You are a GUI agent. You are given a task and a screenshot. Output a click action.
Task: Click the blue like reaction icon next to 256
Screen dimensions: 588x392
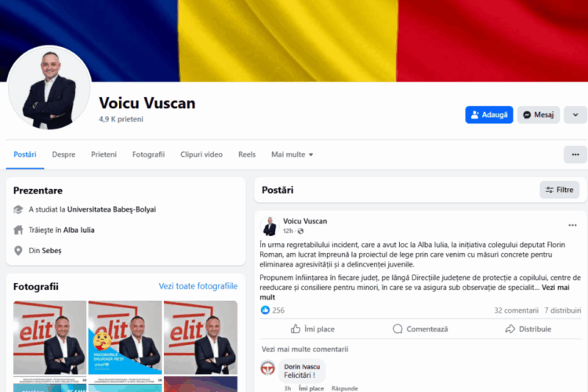point(265,310)
